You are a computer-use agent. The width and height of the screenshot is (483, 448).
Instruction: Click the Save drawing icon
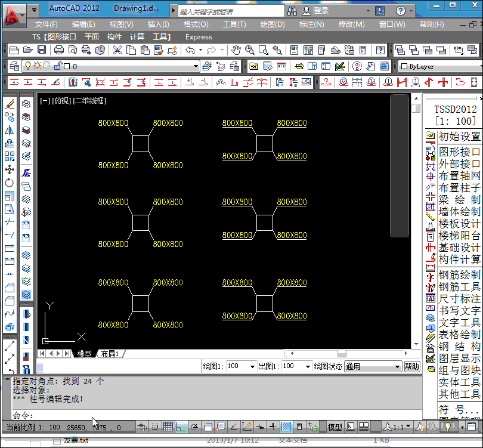pyautogui.click(x=42, y=50)
